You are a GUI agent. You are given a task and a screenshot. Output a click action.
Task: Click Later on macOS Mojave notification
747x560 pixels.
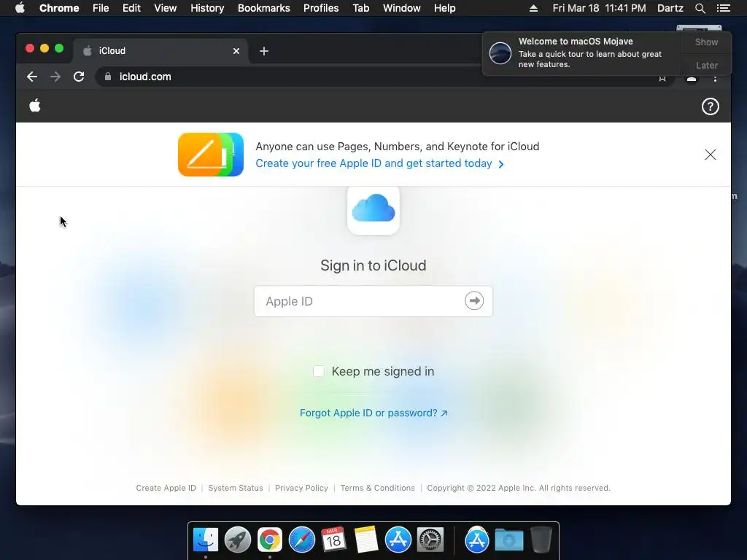coord(706,65)
